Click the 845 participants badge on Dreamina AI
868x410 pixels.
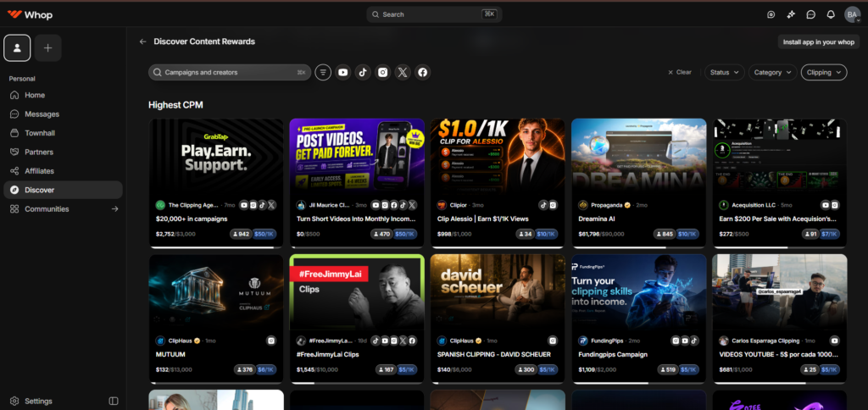click(x=665, y=234)
